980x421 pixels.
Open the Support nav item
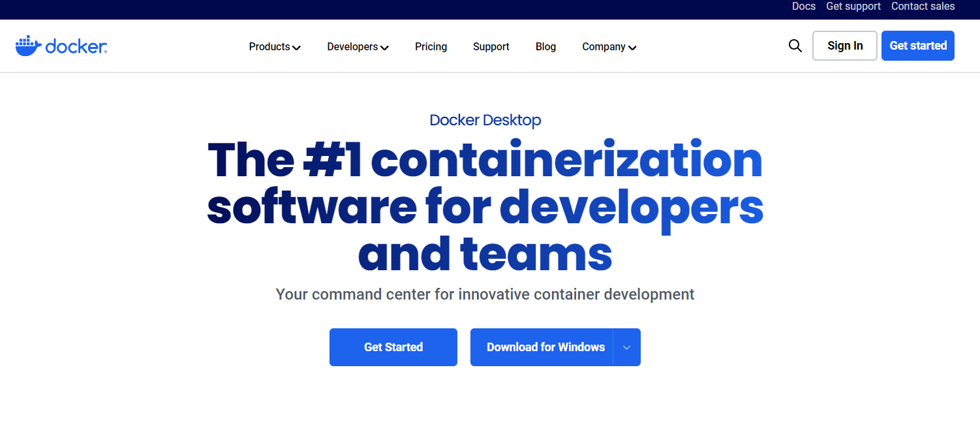point(491,47)
